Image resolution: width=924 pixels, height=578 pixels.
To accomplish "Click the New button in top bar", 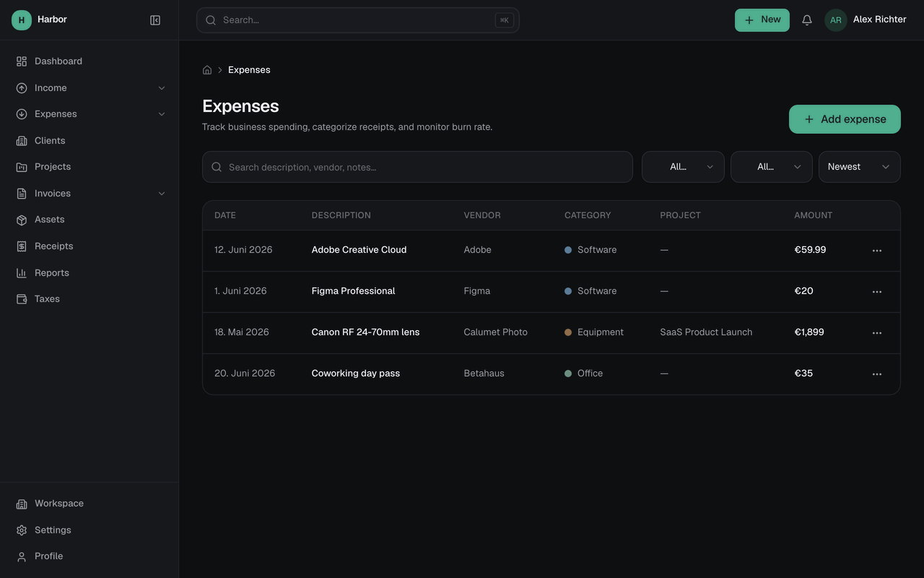I will pyautogui.click(x=762, y=20).
